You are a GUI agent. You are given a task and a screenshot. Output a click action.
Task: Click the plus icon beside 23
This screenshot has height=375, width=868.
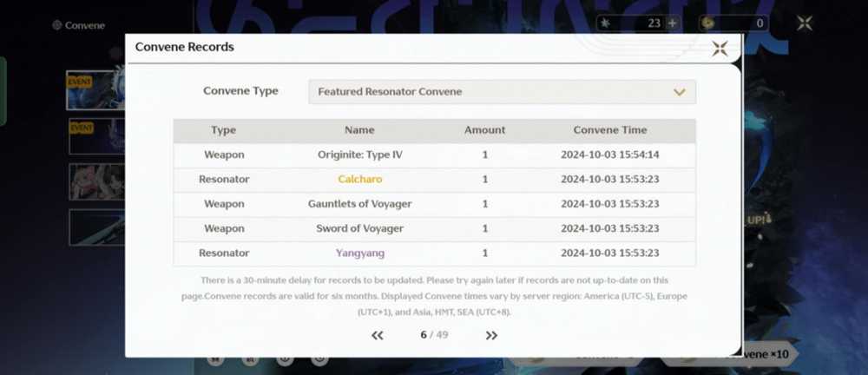click(x=672, y=23)
